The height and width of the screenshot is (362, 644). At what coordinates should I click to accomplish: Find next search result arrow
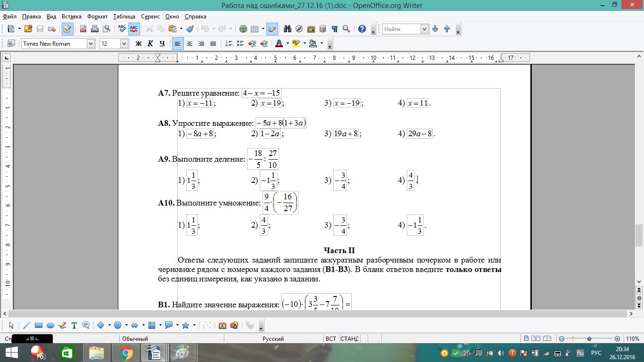(435, 29)
